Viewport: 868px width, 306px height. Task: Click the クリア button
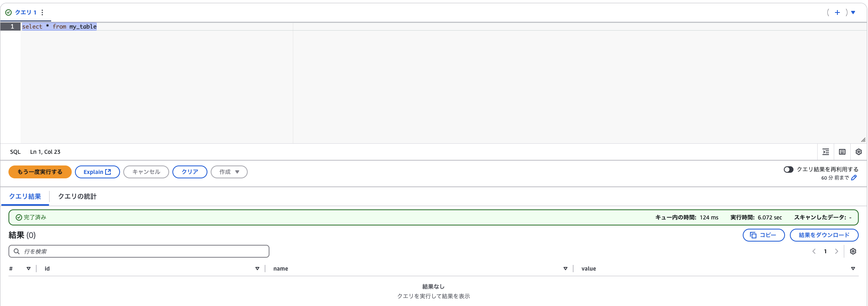tap(190, 172)
